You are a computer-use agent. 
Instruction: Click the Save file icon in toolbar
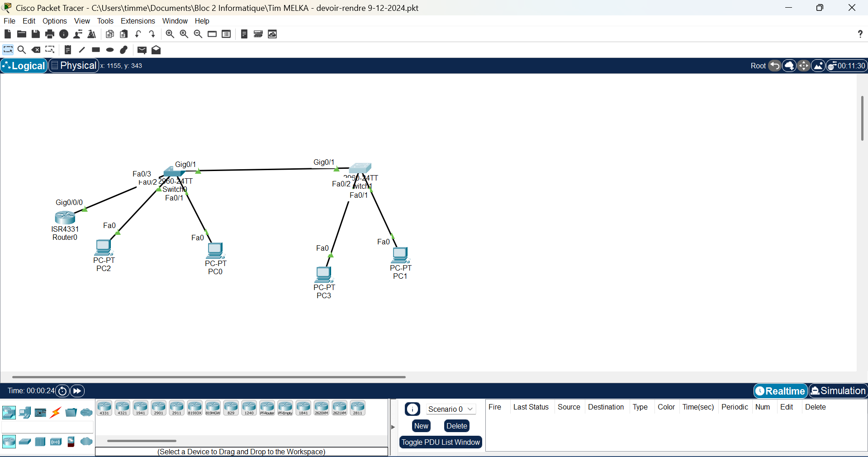[36, 34]
